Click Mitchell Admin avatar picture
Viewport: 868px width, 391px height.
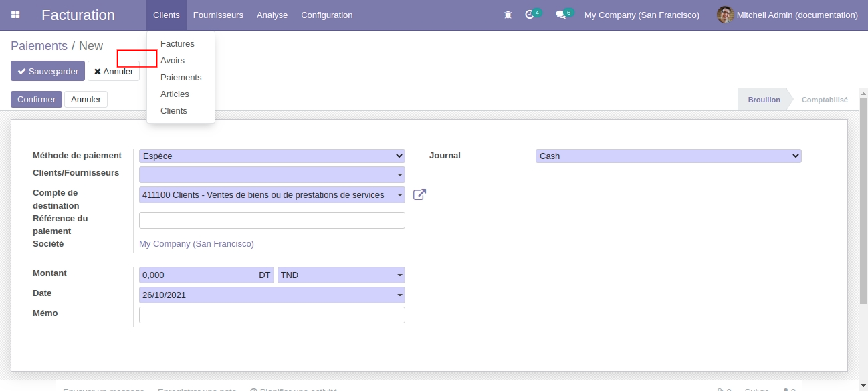click(725, 15)
